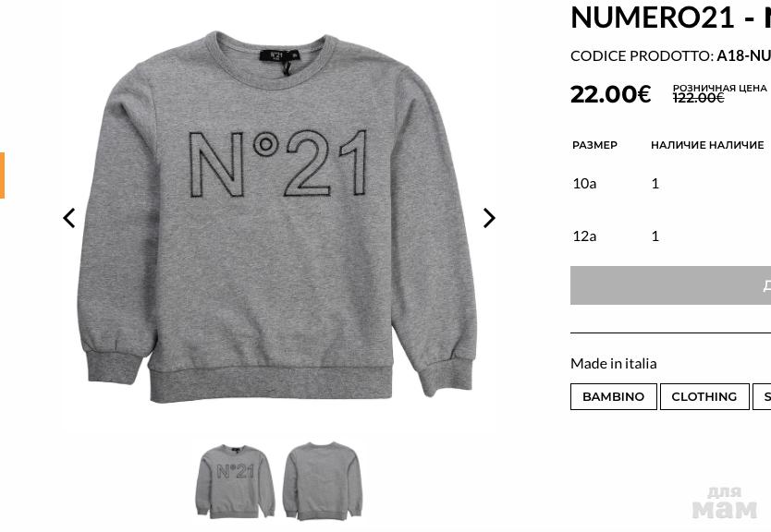Open the CLOTHING category tag
Image resolution: width=771 pixels, height=532 pixels.
pyautogui.click(x=704, y=396)
